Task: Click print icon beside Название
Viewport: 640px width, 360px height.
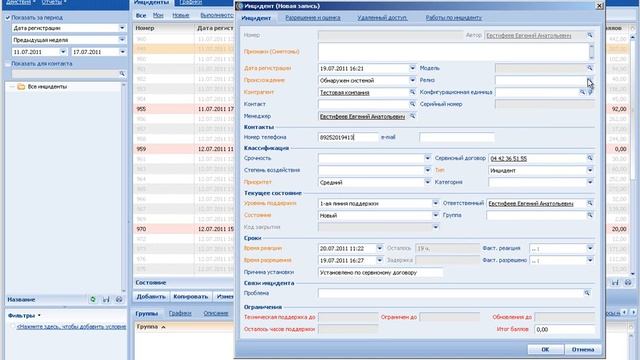Action: pos(119,300)
